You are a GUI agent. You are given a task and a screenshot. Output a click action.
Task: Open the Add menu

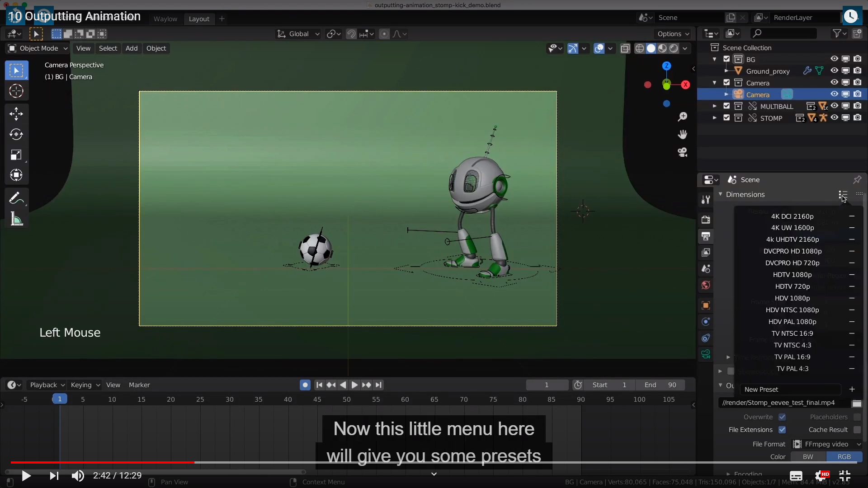132,48
